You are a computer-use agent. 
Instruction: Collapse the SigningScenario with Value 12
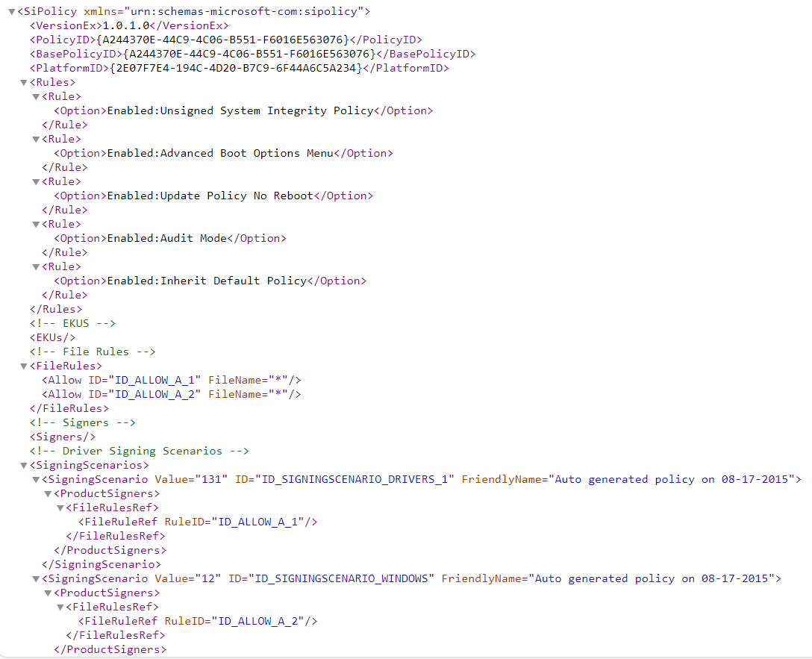36,578
